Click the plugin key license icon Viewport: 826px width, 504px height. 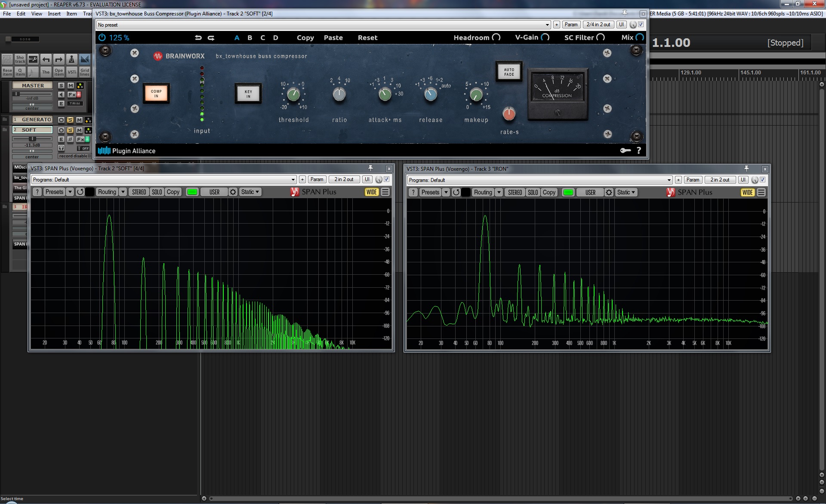pos(625,151)
